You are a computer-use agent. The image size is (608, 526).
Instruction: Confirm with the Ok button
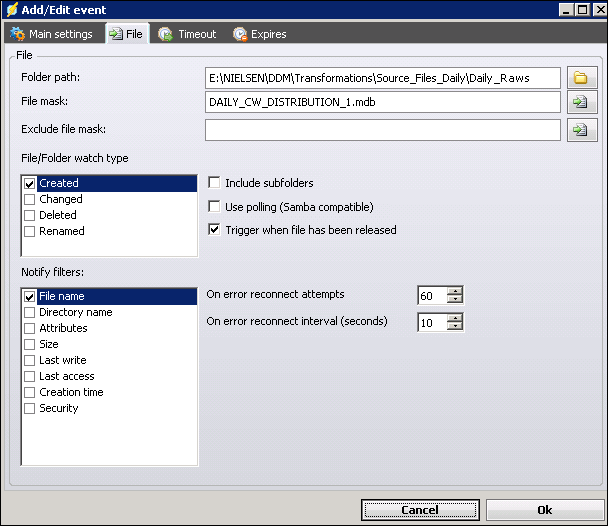[x=544, y=509]
